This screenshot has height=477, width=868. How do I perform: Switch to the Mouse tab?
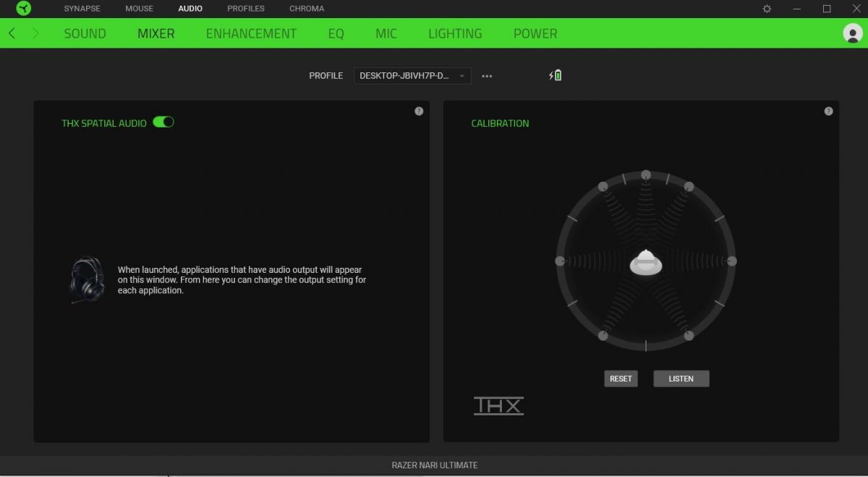(x=139, y=9)
